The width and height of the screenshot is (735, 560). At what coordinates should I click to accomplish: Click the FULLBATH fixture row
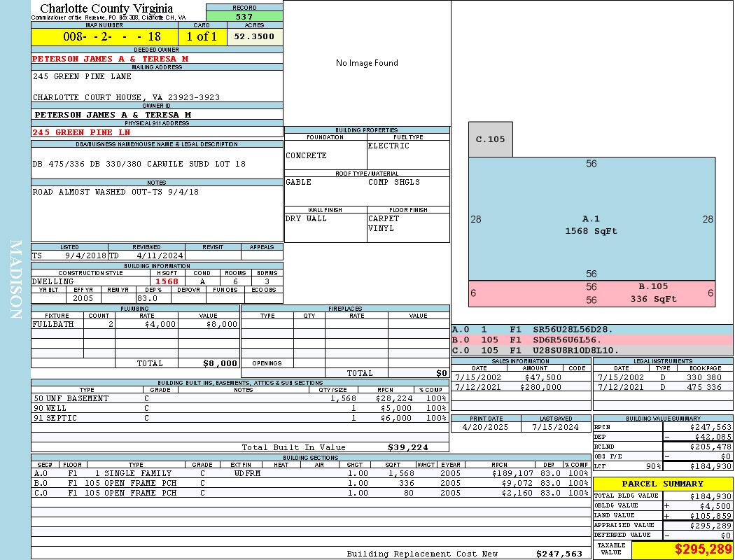pos(135,324)
